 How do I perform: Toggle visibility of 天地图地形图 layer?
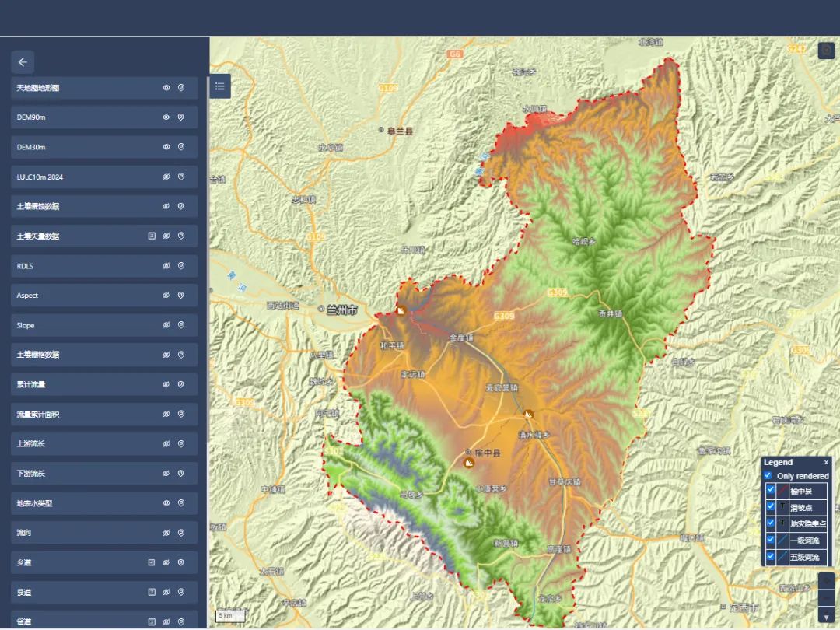[166, 88]
